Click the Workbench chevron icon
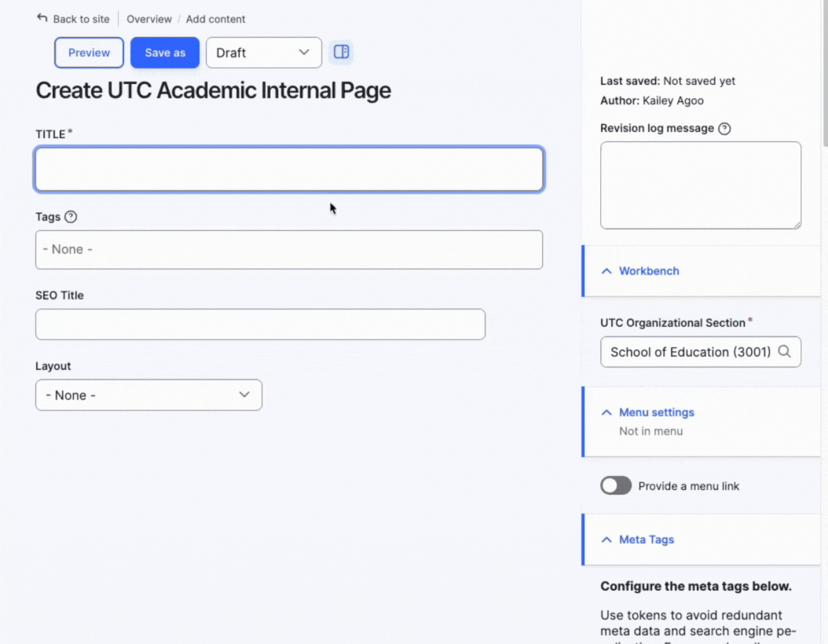Screen dimensions: 828x644 tap(606, 271)
